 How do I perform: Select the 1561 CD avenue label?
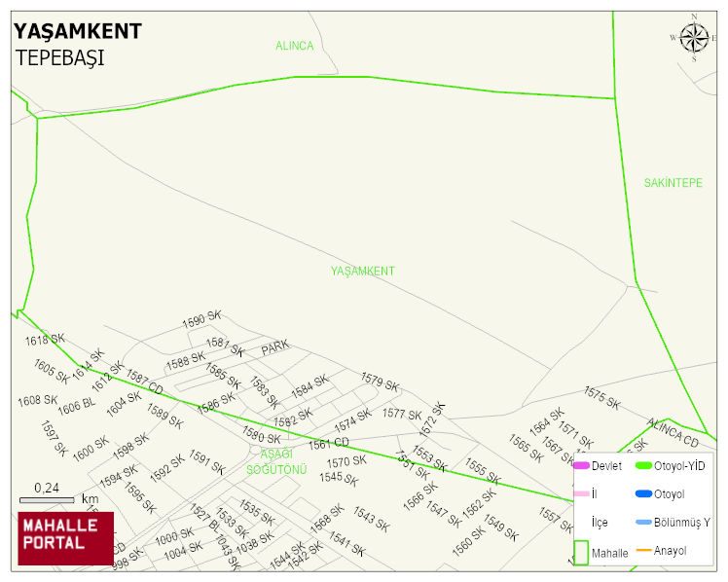click(x=329, y=444)
